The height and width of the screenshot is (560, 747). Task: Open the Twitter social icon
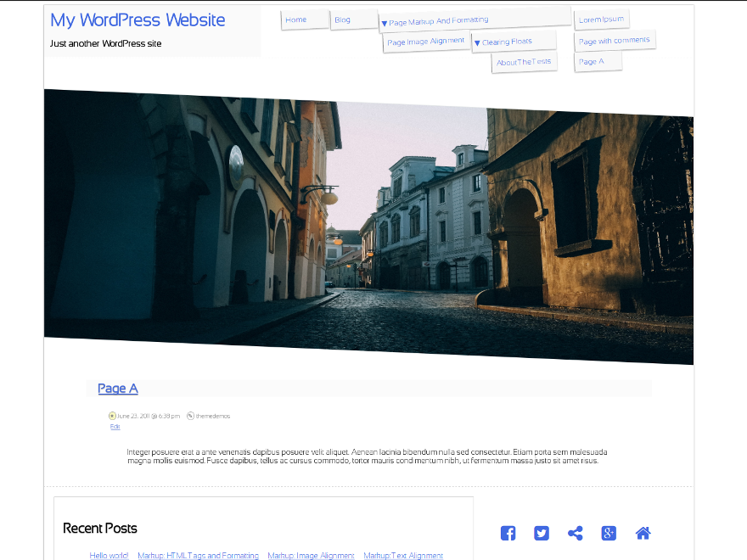coord(542,533)
